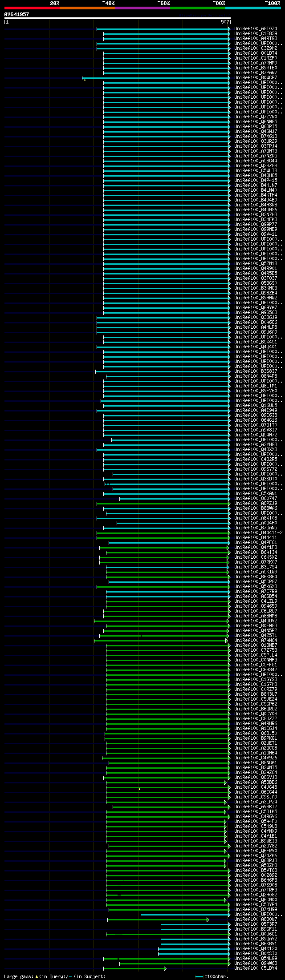Select hit UniRef100_Q3SDT0

tap(256, 479)
